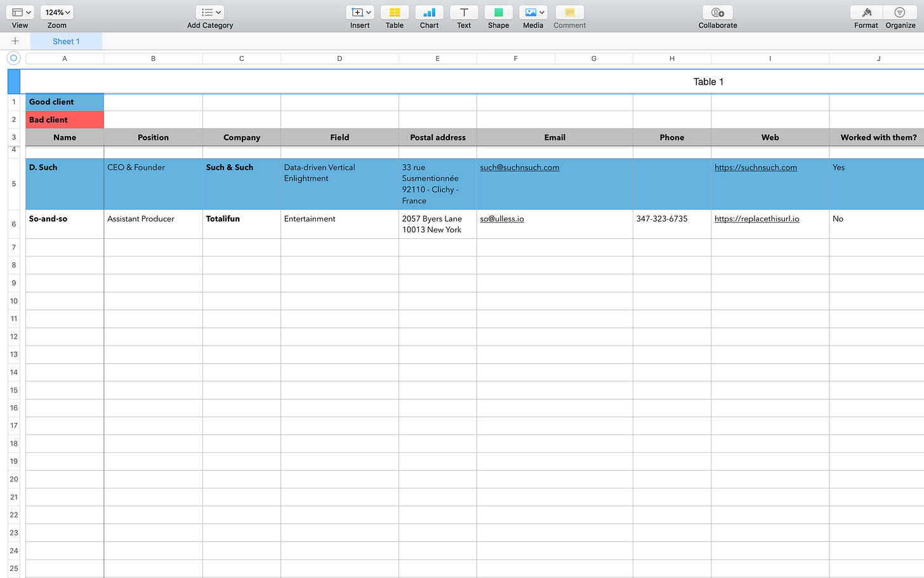Select the phone number 347-323-6735
Viewport: 924px width, 578px height.
[672, 224]
